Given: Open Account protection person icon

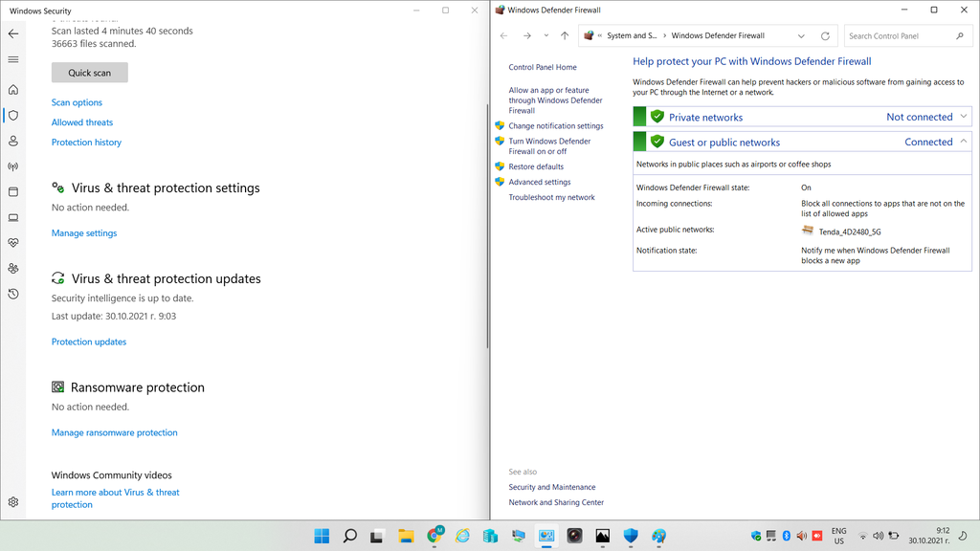Looking at the screenshot, I should point(13,141).
